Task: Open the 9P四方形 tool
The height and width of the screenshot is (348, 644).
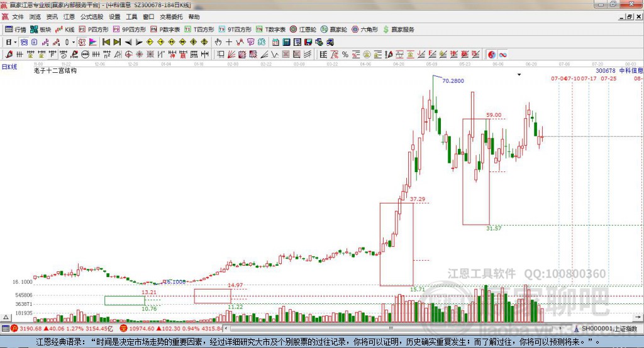Action: [x=129, y=29]
